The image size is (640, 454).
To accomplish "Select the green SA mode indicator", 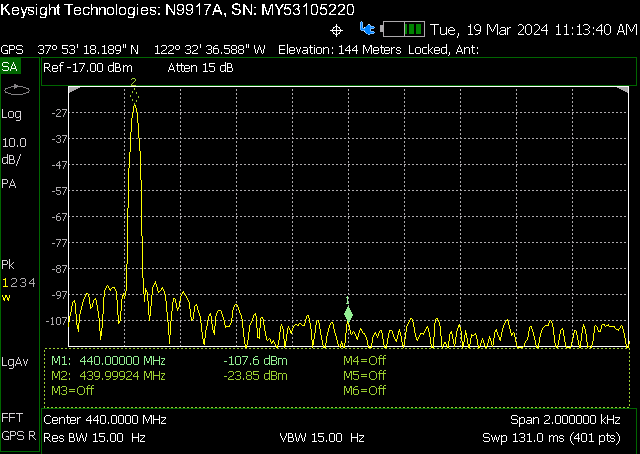I will click(x=10, y=66).
